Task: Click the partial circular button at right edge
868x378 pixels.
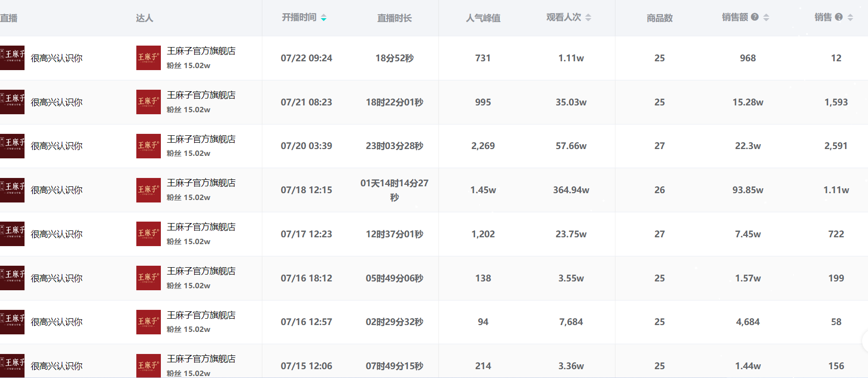Action: tap(865, 341)
